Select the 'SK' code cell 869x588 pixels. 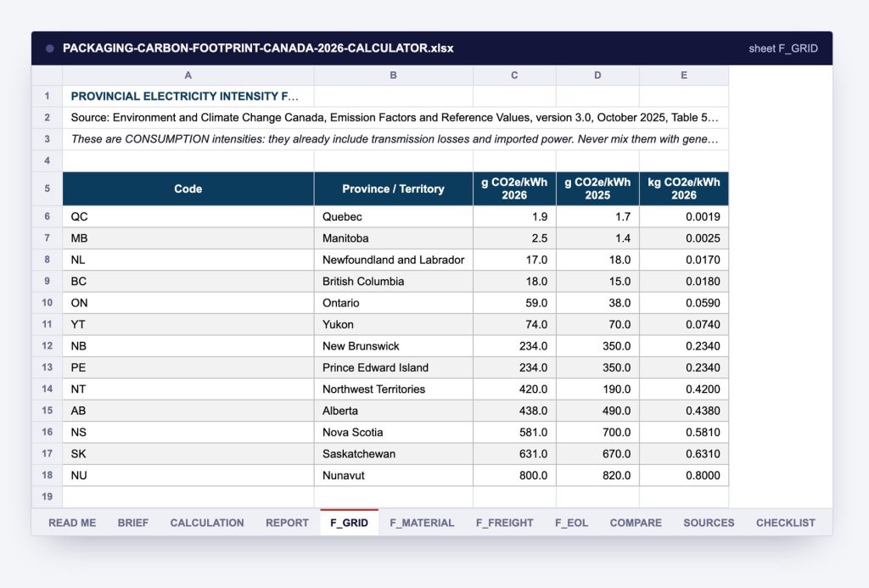[x=188, y=454]
